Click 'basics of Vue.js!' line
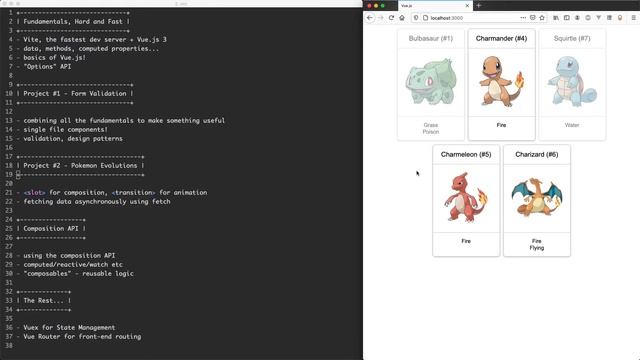The image size is (640, 360). pos(54,58)
